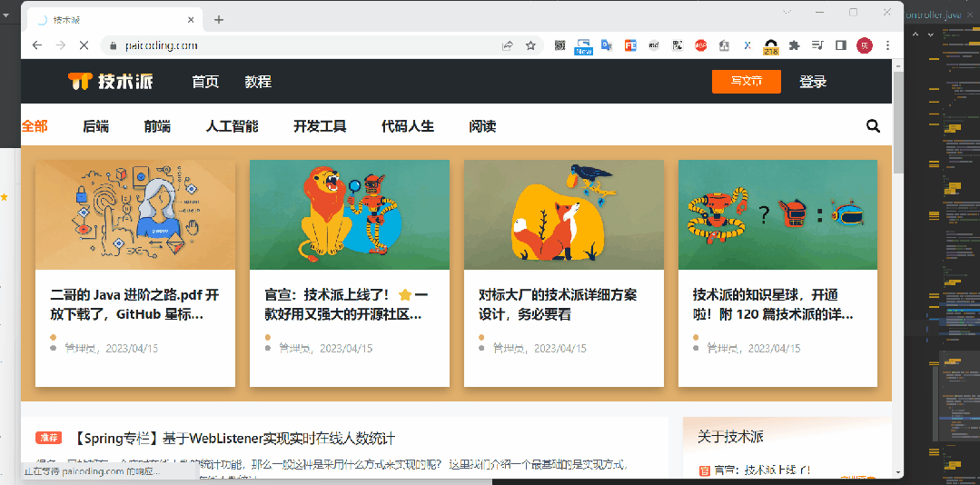
Task: Click the IDE previous highlighted error up arrow
Action: [916, 35]
